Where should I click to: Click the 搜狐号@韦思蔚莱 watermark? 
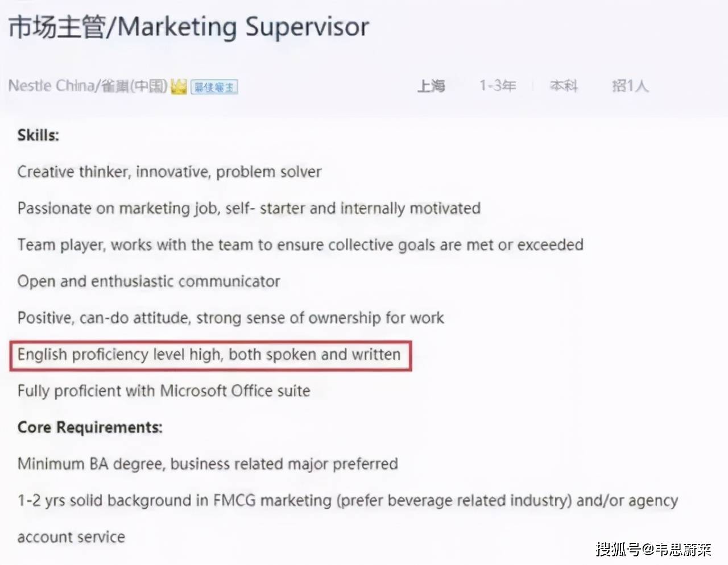coord(653,549)
